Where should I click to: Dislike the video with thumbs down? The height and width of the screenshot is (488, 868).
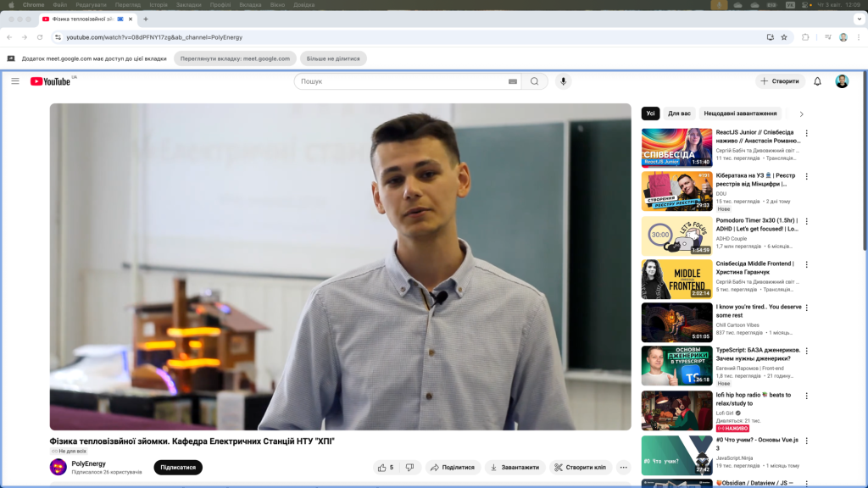pyautogui.click(x=409, y=468)
